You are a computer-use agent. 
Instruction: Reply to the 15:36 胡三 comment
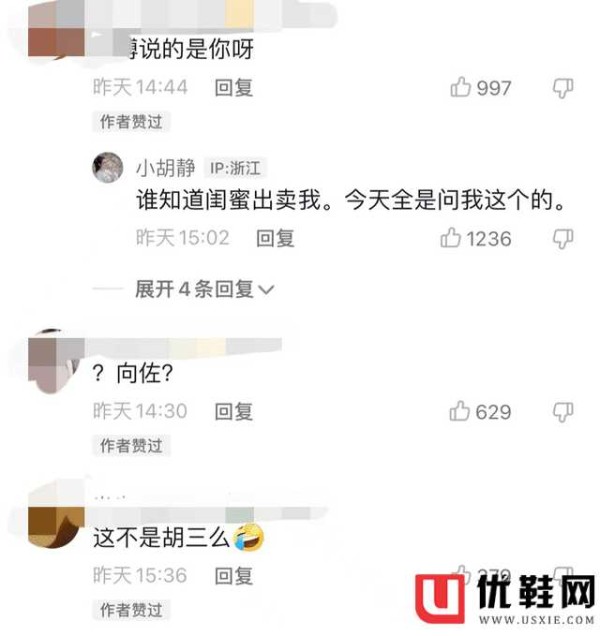234,576
